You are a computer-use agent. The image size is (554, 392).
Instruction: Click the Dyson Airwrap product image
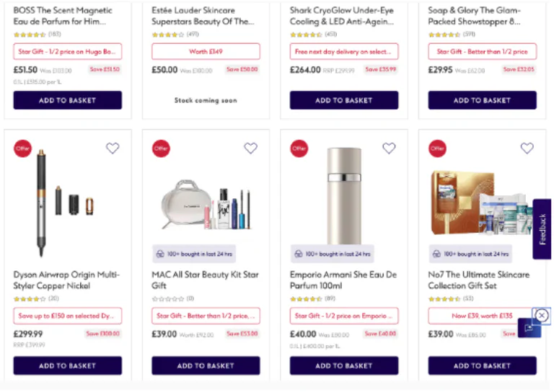coord(67,195)
